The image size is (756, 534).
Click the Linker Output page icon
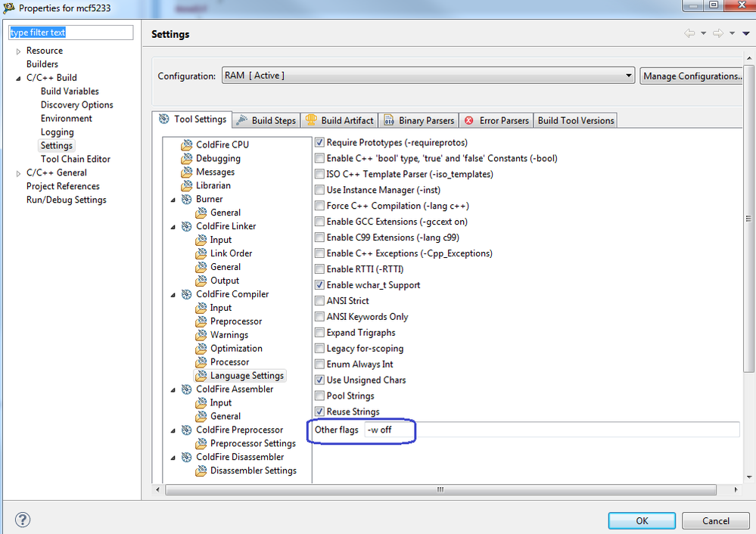[201, 281]
